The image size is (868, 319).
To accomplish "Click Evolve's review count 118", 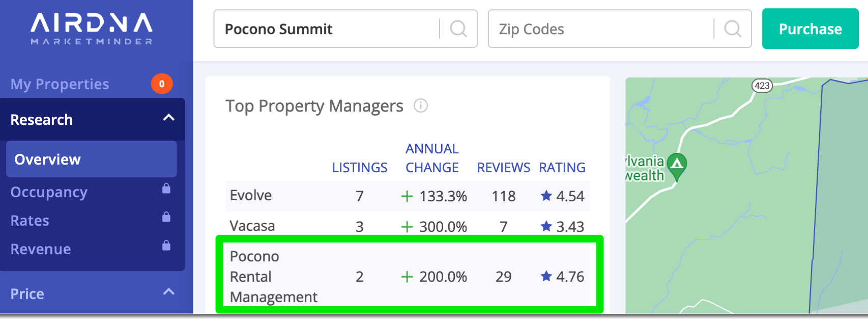I will click(504, 196).
